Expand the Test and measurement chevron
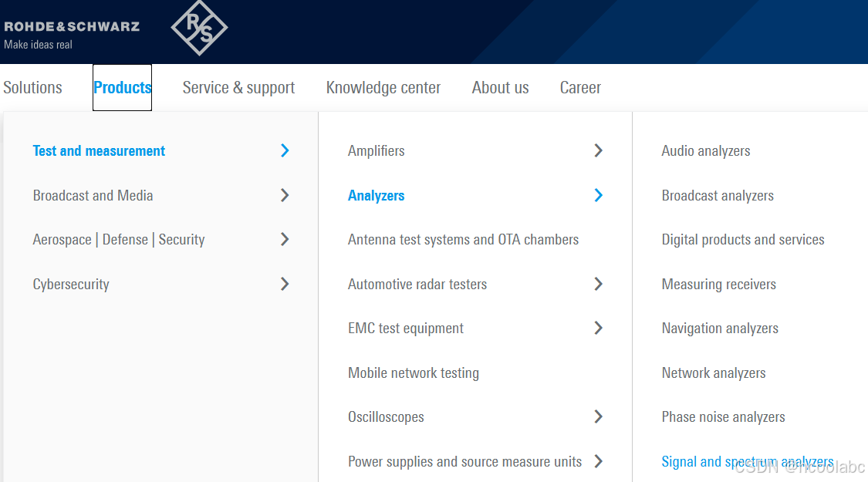The height and width of the screenshot is (482, 868). pyautogui.click(x=285, y=150)
